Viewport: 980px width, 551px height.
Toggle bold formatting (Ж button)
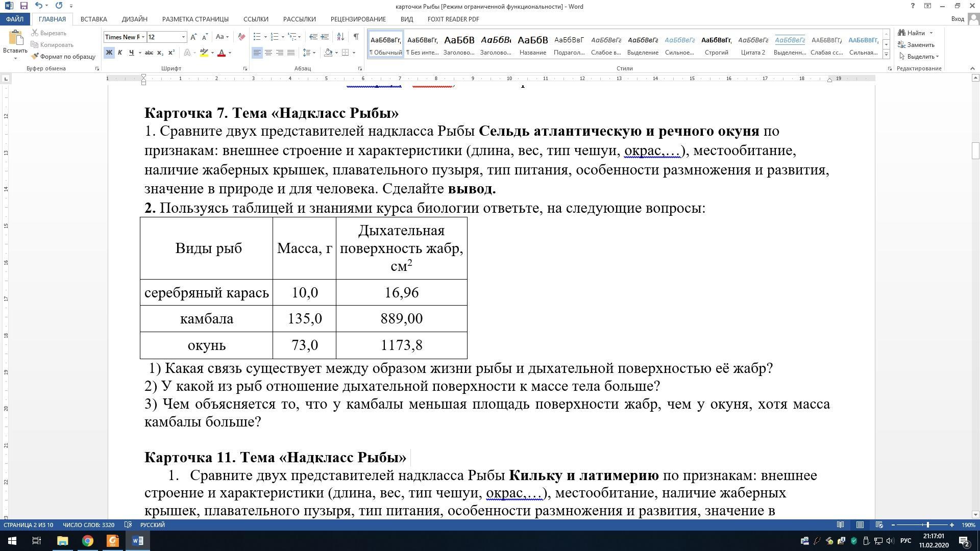pyautogui.click(x=109, y=53)
